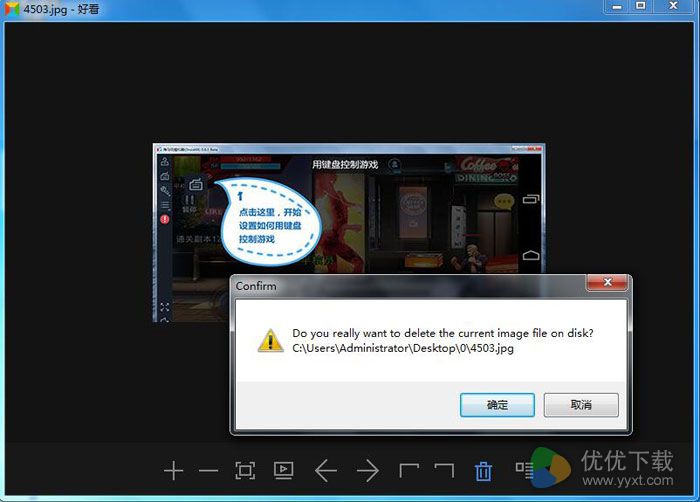Click the file path text 4503.jpg in dialog
Viewport: 700px width, 502px height.
tap(403, 348)
